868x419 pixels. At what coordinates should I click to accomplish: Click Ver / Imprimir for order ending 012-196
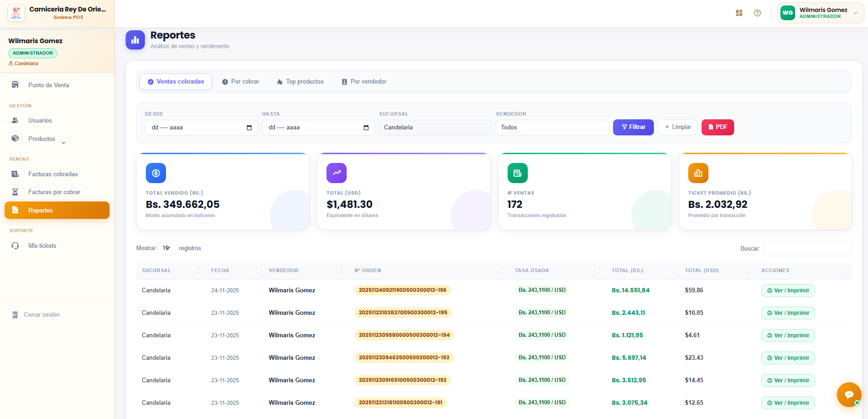coord(788,291)
